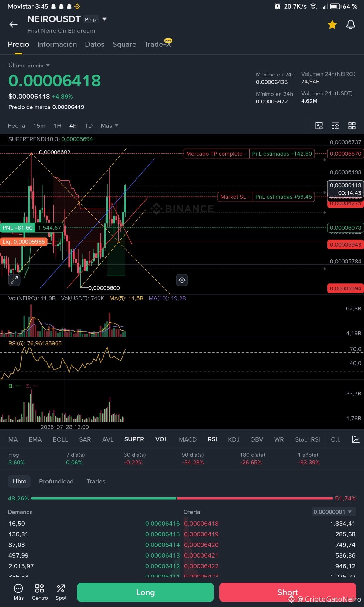Switch to the Profundidad tab
This screenshot has width=364, height=607.
click(x=56, y=481)
